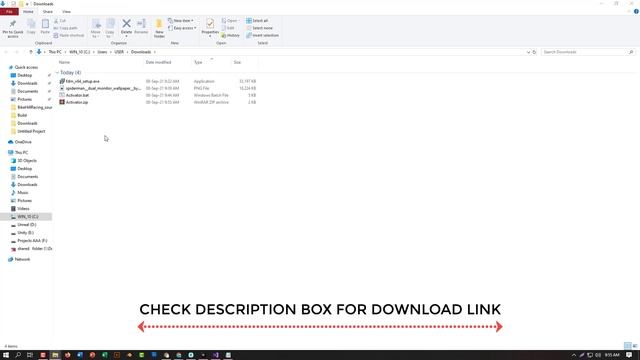640x360 pixels.
Task: Switch to the View ribbon tab
Action: pos(66,11)
